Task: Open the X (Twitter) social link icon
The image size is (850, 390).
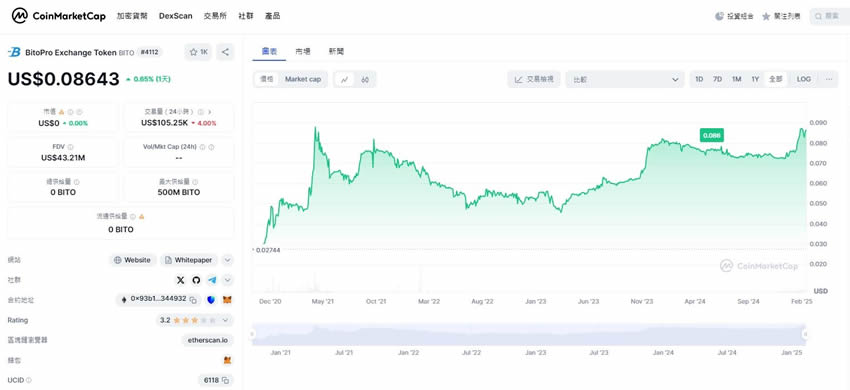Action: tap(181, 280)
